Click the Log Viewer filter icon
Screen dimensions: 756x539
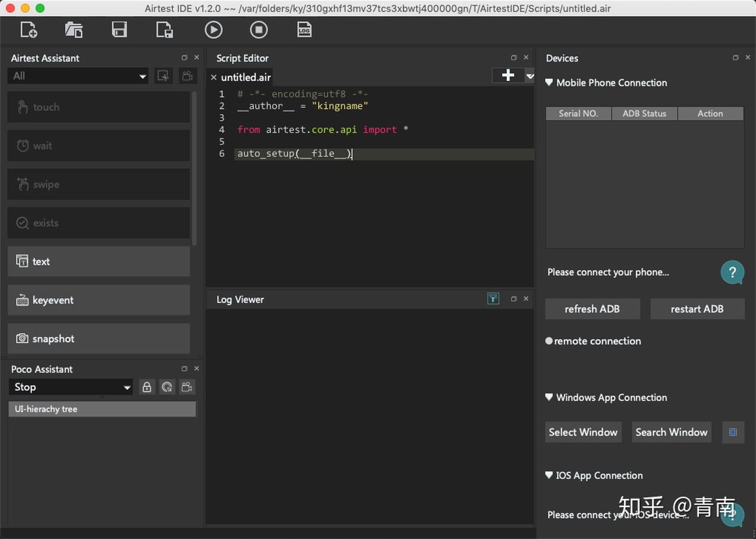[493, 299]
